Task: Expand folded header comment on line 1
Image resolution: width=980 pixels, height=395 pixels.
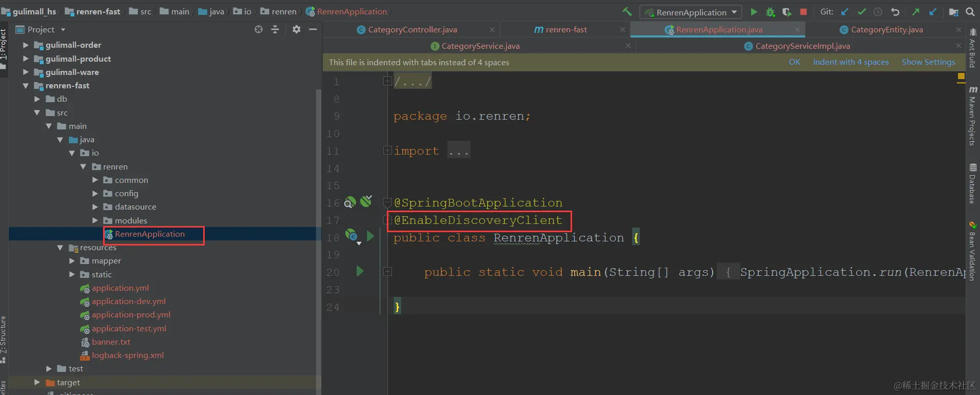Action: coord(387,81)
